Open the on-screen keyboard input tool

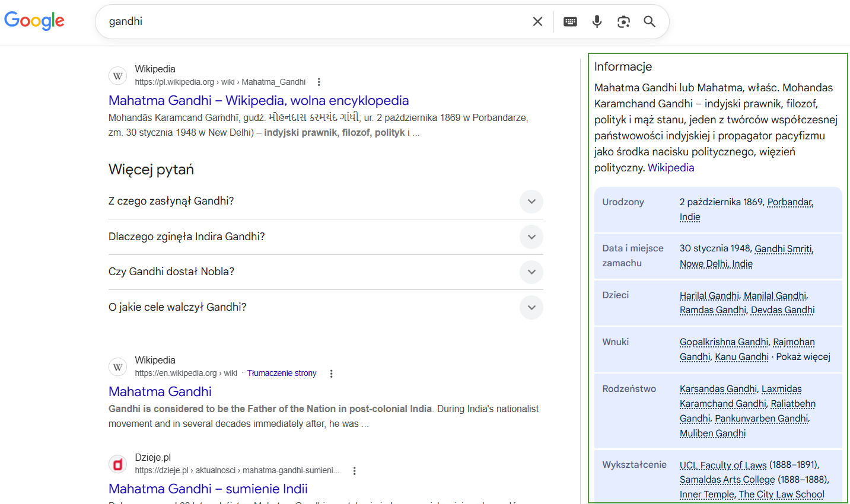click(x=570, y=21)
